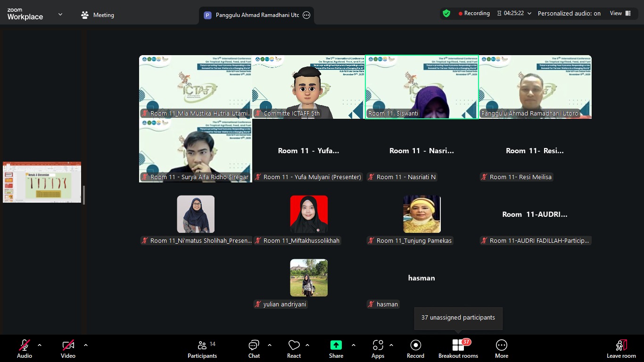This screenshot has height=362, width=644.
Task: Click Leave room button
Action: pyautogui.click(x=621, y=349)
